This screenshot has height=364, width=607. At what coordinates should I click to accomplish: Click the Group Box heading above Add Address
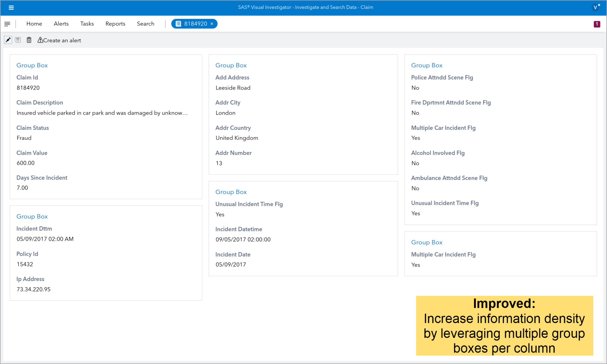coord(231,65)
